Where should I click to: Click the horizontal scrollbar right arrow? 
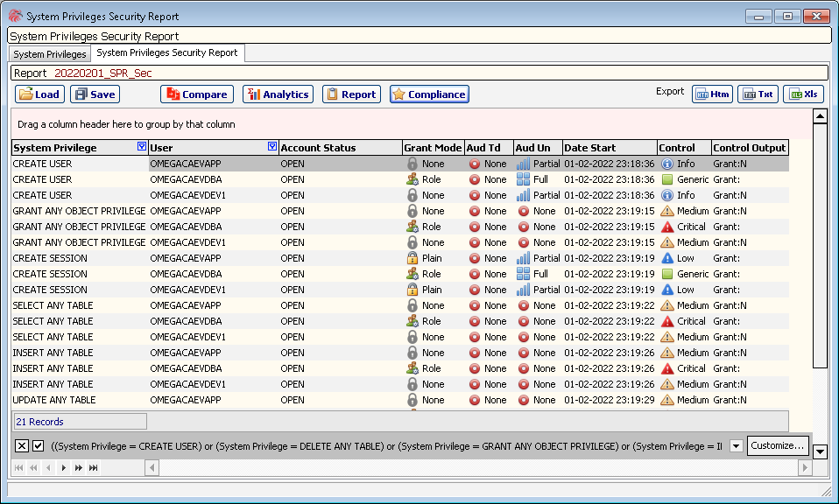[805, 468]
